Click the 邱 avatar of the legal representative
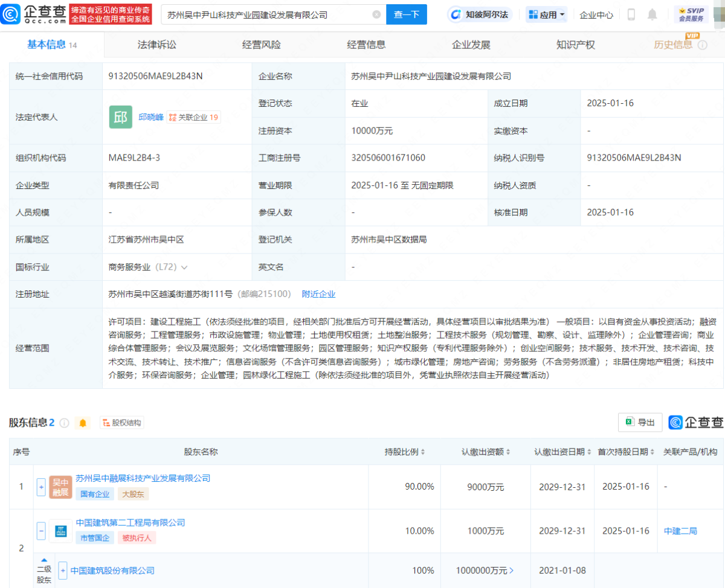 pyautogui.click(x=121, y=117)
